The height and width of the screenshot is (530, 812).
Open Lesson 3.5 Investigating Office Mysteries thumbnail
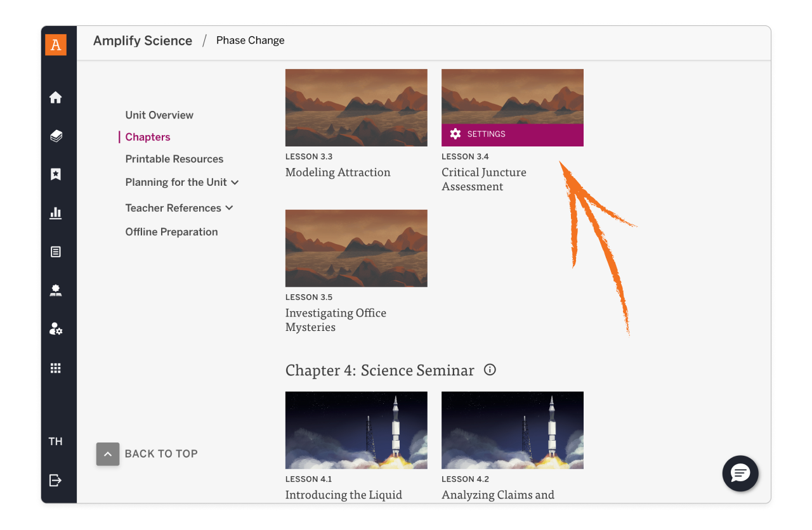point(356,248)
